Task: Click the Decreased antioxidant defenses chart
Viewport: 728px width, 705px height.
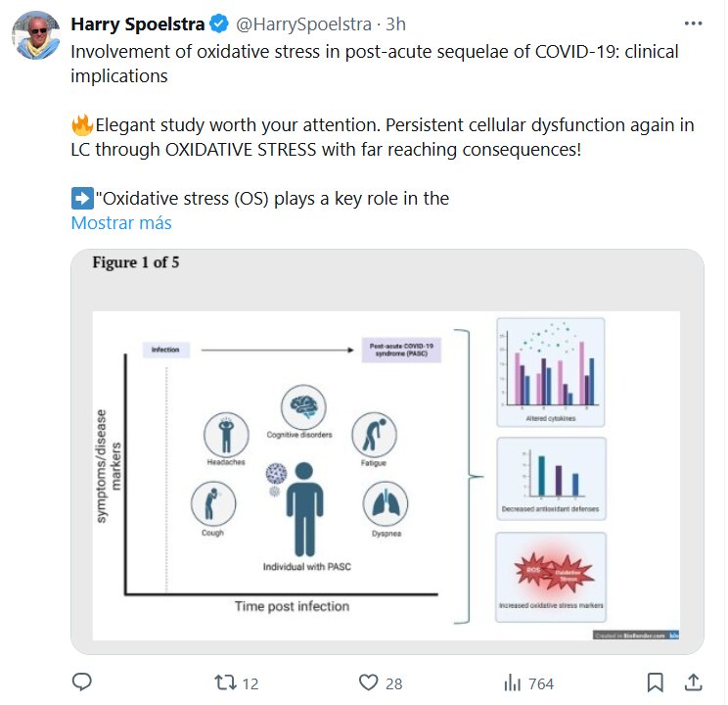Action: [550, 478]
